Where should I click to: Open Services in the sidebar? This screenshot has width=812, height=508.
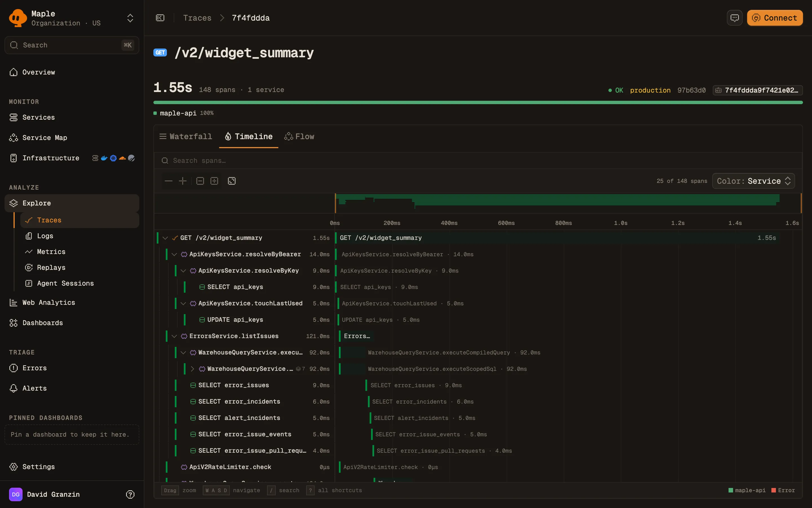[x=72, y=117]
